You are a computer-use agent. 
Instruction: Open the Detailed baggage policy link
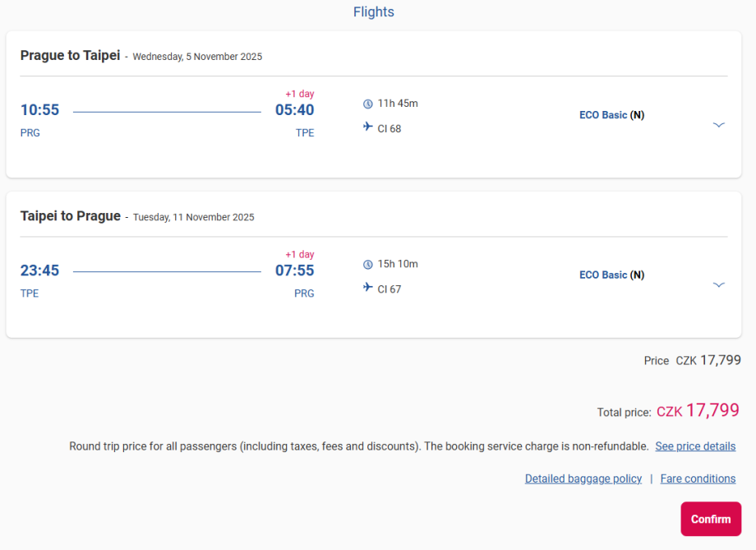click(x=583, y=478)
